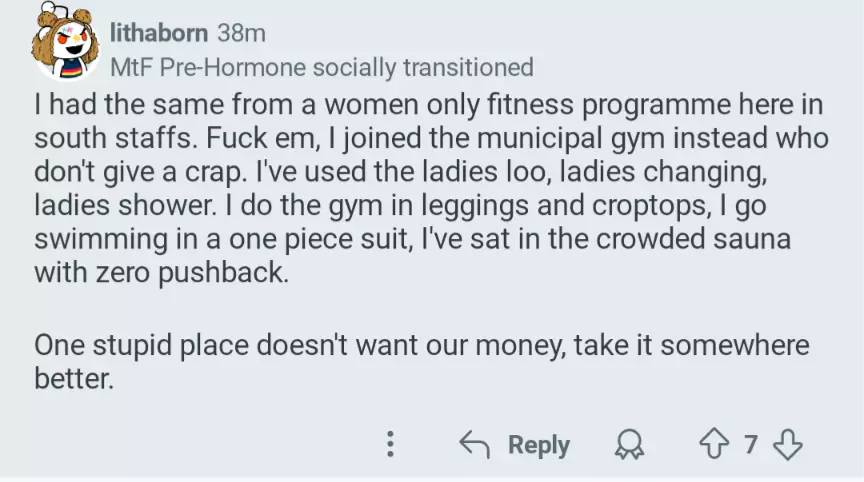The width and height of the screenshot is (864, 482).
Task: Click the sentence starting 'One stupid place'
Action: pos(421,345)
